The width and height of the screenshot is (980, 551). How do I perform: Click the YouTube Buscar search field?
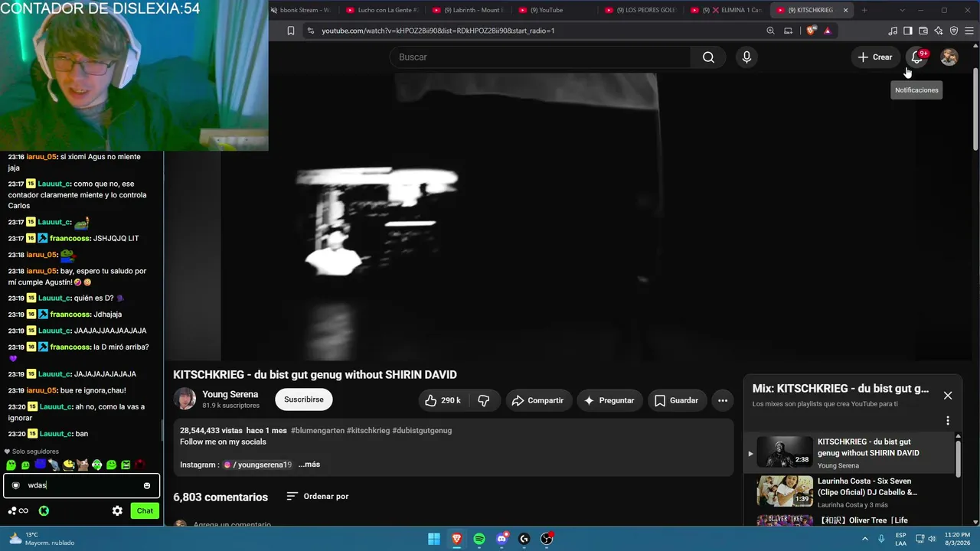(x=541, y=57)
